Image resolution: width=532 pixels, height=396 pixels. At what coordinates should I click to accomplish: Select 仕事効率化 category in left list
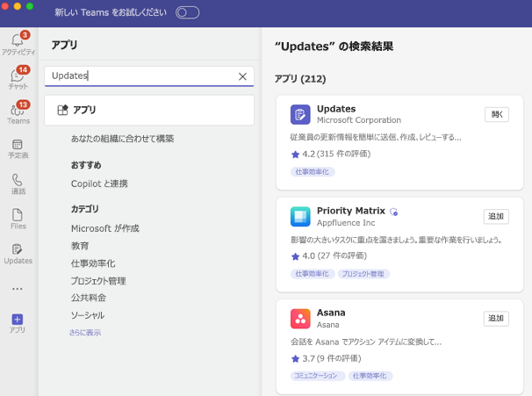click(x=93, y=263)
